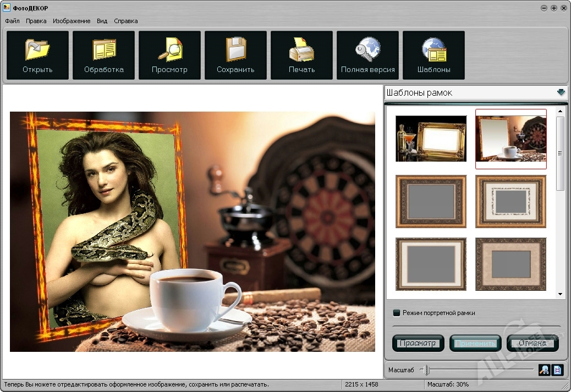Click the fit-page icon at bottom right
571x392 pixels.
coord(557,370)
